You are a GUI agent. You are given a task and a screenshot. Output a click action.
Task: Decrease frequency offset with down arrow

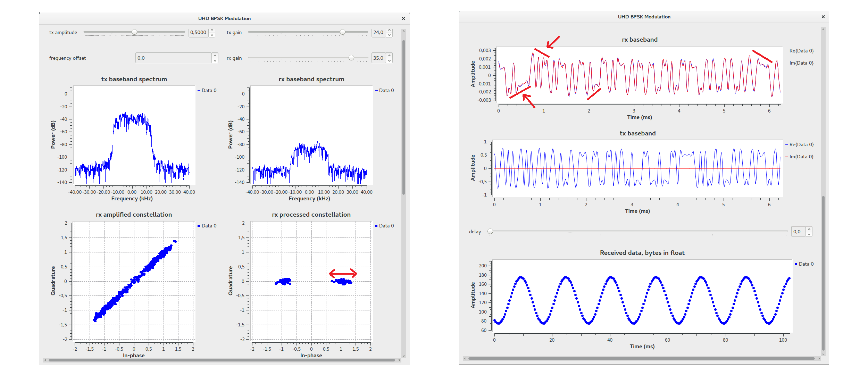(x=215, y=61)
